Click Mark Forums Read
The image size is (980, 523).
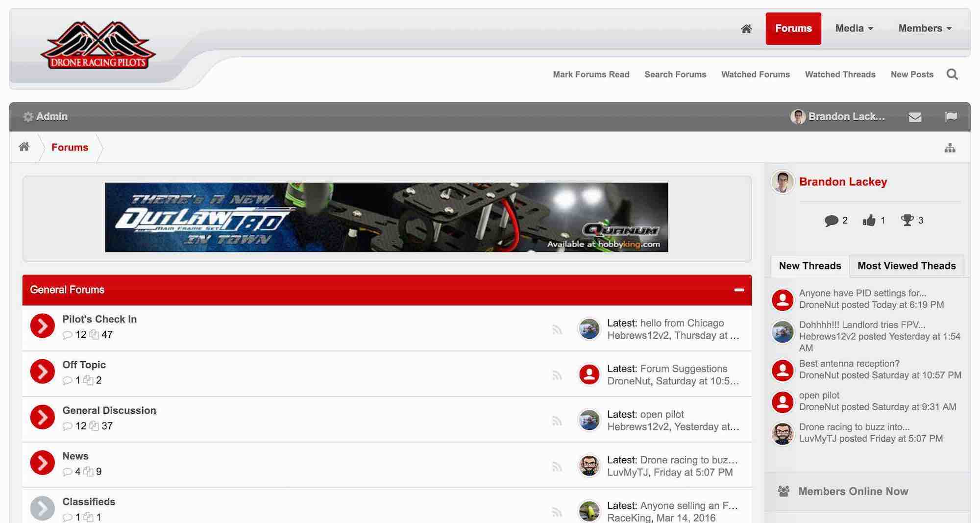tap(591, 75)
